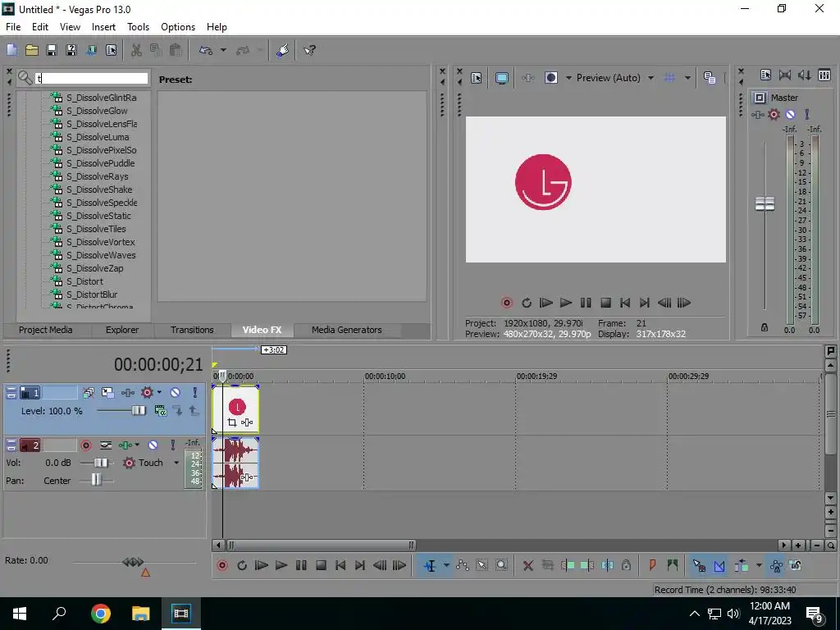Toggle Dim Output speaker icon

[x=805, y=75]
